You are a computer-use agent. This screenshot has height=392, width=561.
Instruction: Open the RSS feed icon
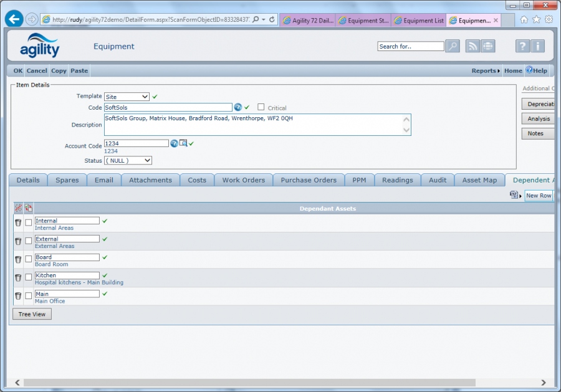click(473, 46)
